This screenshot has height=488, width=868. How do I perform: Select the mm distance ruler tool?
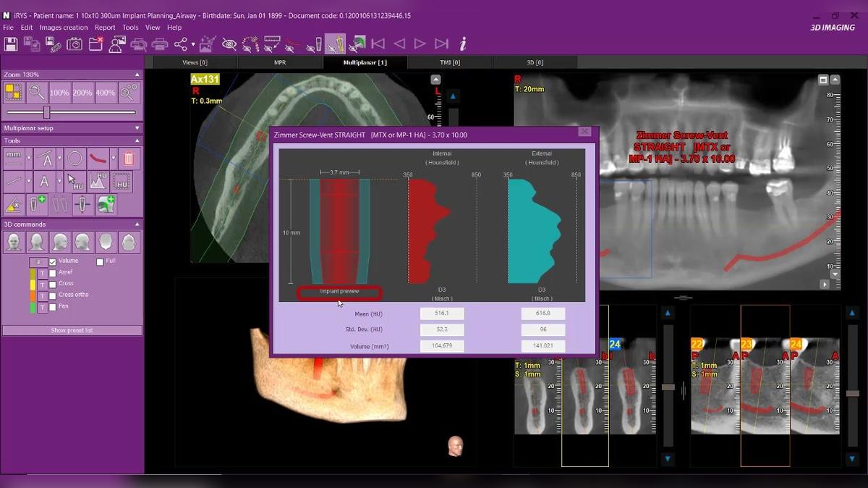13,158
